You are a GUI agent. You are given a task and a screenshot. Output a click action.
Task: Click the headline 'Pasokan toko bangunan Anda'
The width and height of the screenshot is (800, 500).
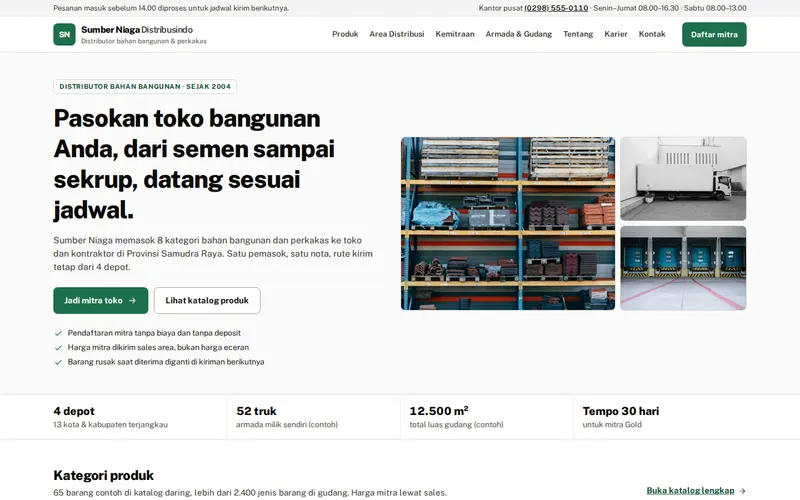(x=194, y=134)
